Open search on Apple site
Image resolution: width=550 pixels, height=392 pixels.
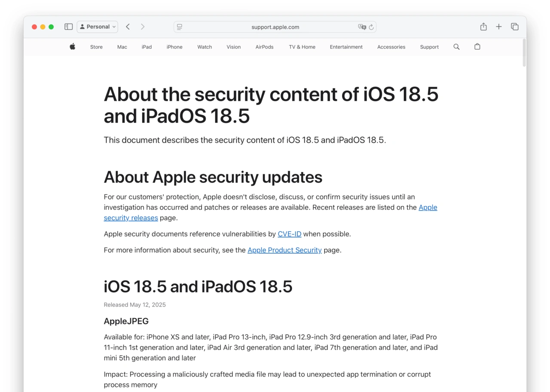[456, 47]
